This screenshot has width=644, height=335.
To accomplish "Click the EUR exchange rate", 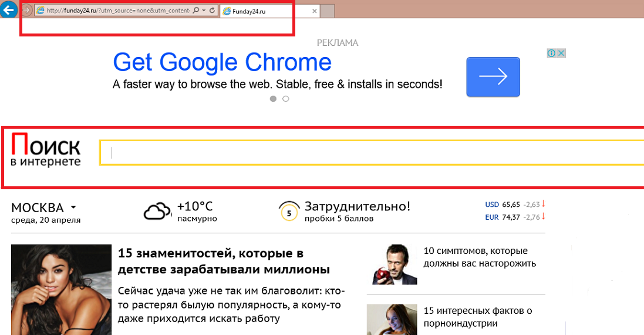I will click(515, 217).
